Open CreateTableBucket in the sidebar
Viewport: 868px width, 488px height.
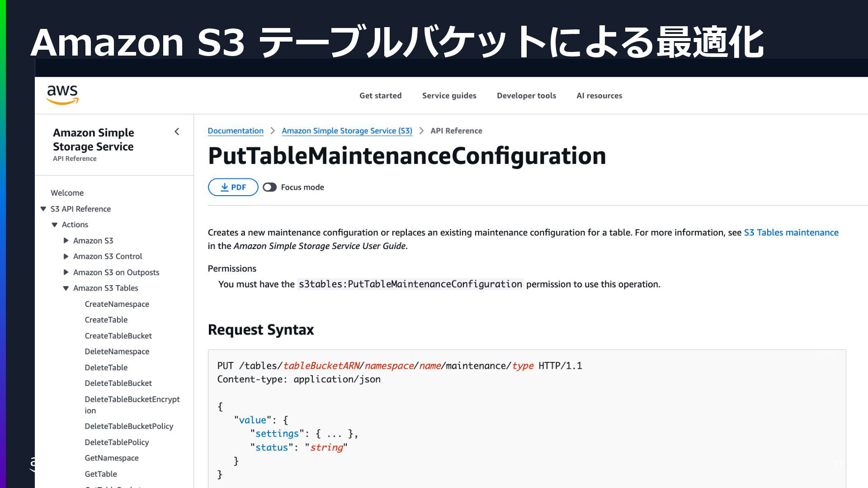pos(118,336)
